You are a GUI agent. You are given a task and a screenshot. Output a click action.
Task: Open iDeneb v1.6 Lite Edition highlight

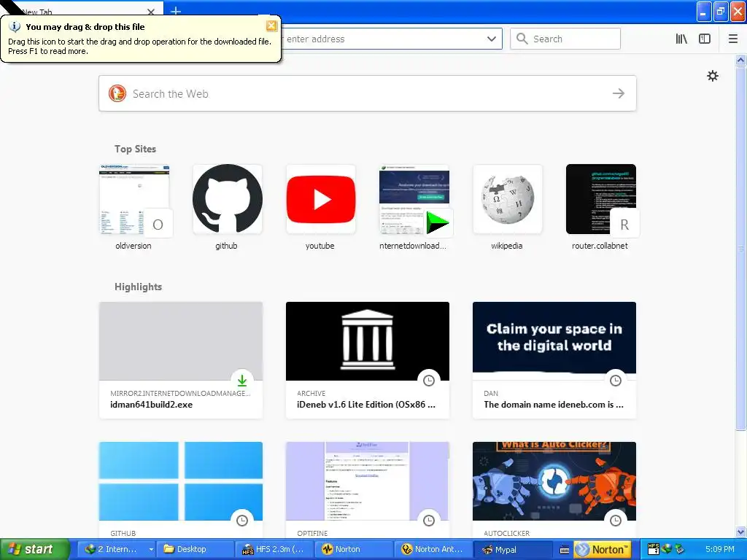click(x=368, y=360)
